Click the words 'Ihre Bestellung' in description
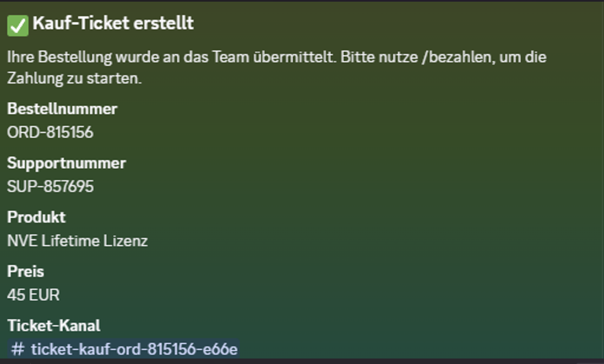The width and height of the screenshot is (604, 364). pyautogui.click(x=59, y=57)
